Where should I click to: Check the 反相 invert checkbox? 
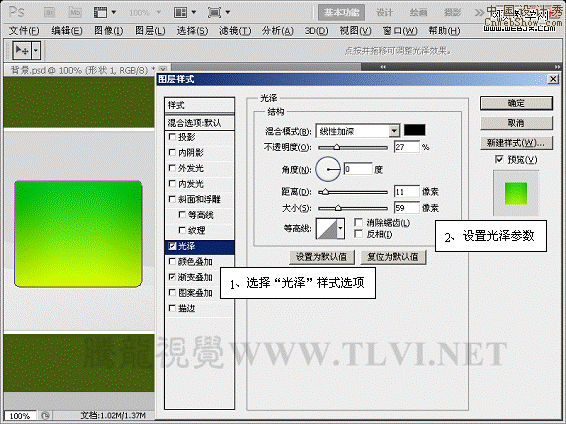pyautogui.click(x=358, y=234)
